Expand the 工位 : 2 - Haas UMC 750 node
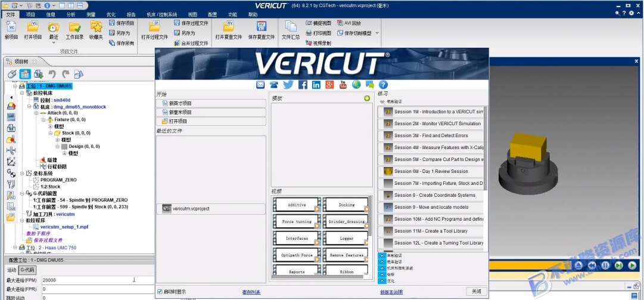Viewport: 644px width, 300px height. (15, 248)
